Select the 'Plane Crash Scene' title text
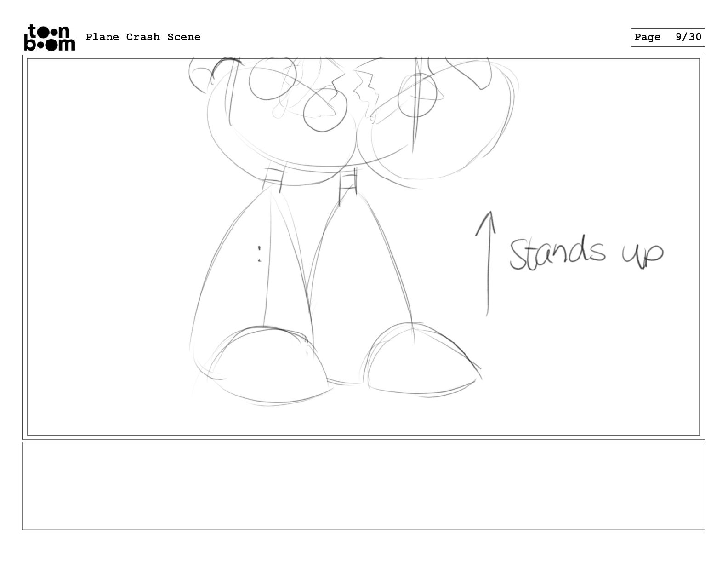 pos(143,37)
